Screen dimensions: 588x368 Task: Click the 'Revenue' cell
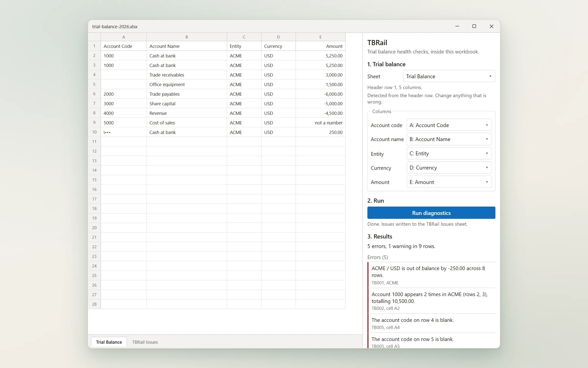pos(187,113)
